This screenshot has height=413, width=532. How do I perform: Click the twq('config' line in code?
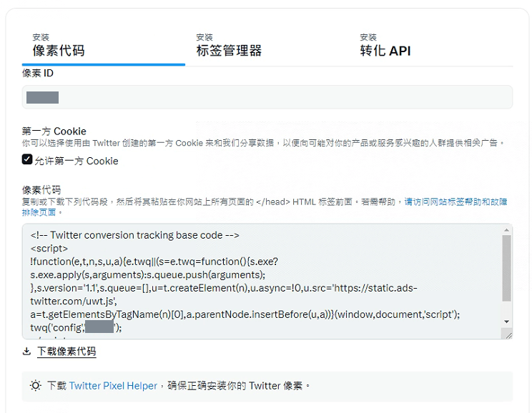[76, 327]
